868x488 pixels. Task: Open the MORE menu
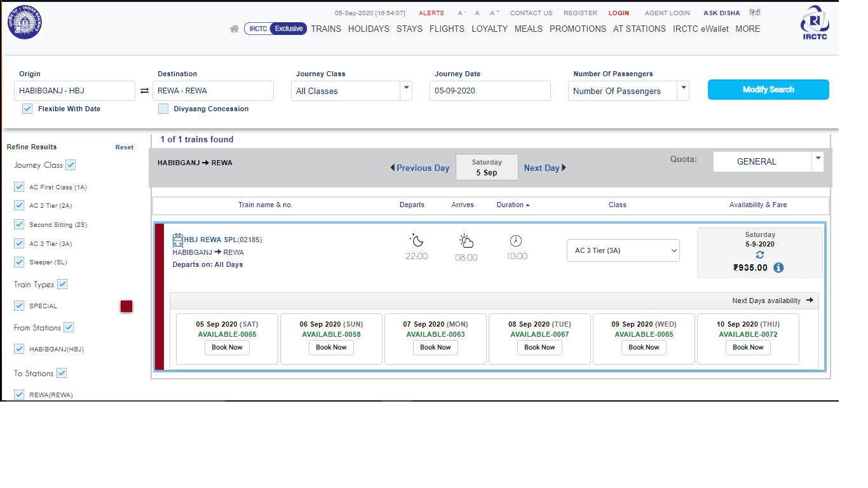click(x=748, y=29)
